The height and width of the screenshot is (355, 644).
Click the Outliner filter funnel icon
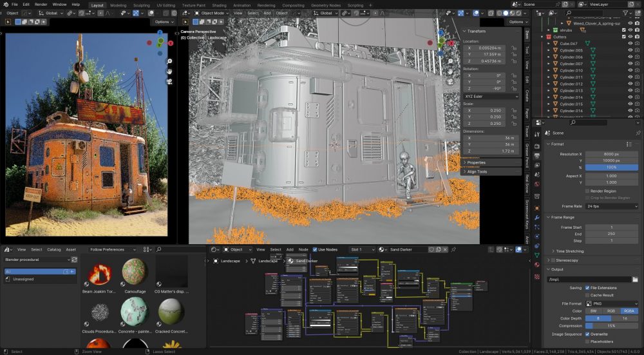click(x=627, y=13)
